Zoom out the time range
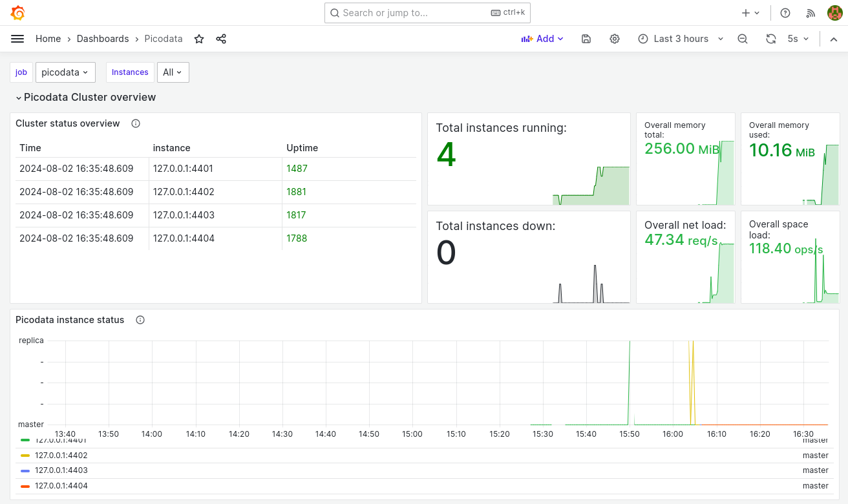The width and height of the screenshot is (848, 504). [743, 39]
